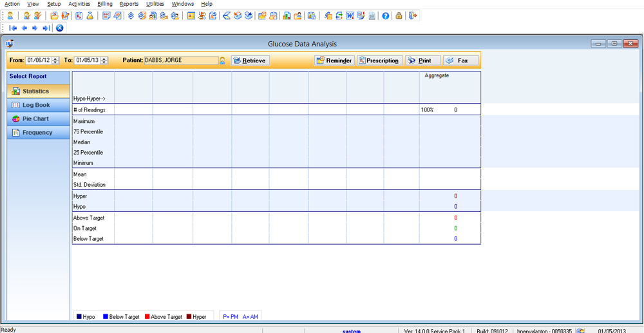Open the Rx prescription clipboard toolbar icon
This screenshot has height=333, width=644.
pos(79,15)
